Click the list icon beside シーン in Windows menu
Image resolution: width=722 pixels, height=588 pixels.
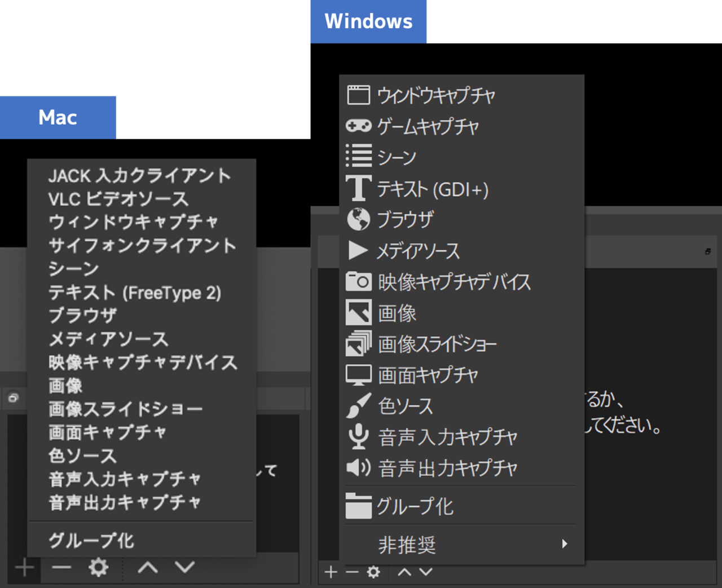(x=358, y=156)
